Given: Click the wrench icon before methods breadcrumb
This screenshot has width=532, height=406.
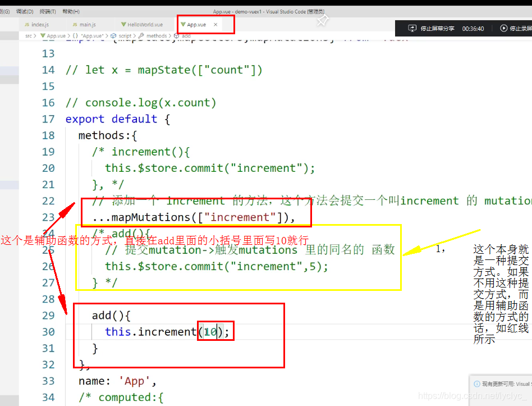Looking at the screenshot, I should point(141,35).
